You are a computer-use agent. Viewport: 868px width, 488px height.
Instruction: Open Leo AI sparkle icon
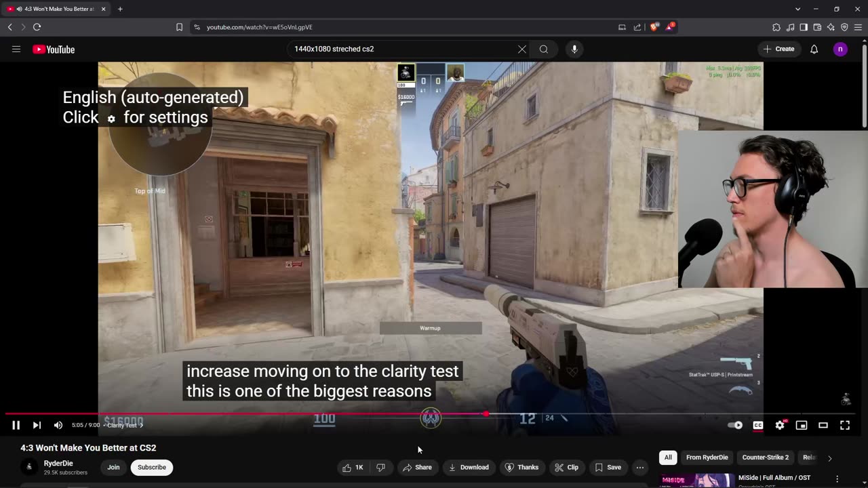coord(831,27)
